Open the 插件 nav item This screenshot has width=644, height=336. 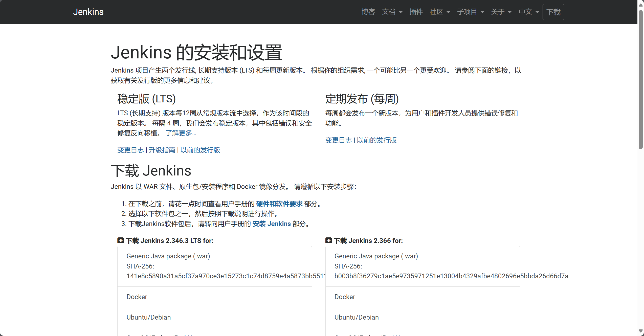[x=416, y=12]
